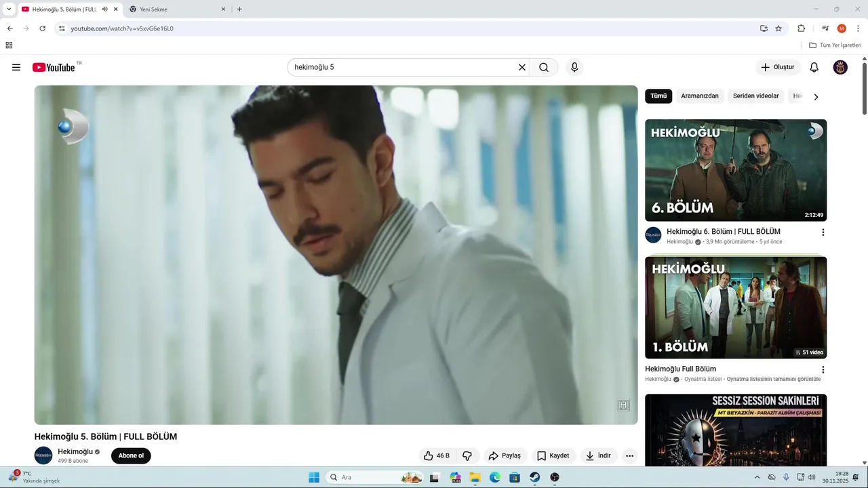Open Tüm Yer İşaretleri bookmarks folder
Image resolution: width=868 pixels, height=488 pixels.
(x=835, y=45)
